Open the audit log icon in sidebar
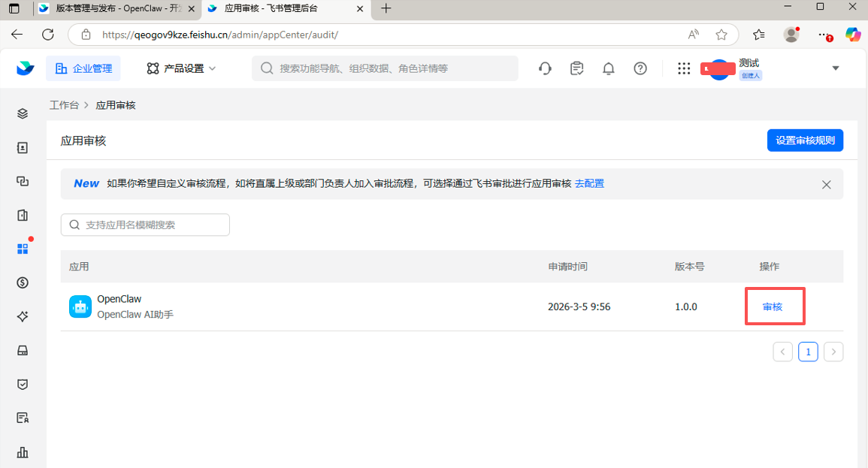 click(x=23, y=418)
